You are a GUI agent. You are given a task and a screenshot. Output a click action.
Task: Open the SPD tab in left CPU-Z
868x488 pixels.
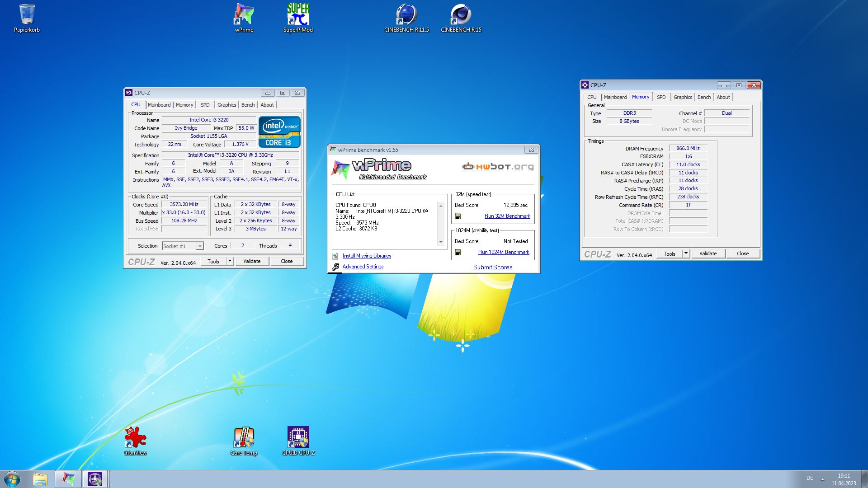coord(205,105)
